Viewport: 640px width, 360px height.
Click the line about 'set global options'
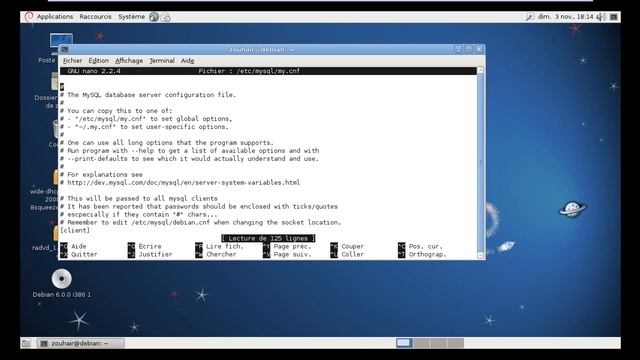coord(146,119)
